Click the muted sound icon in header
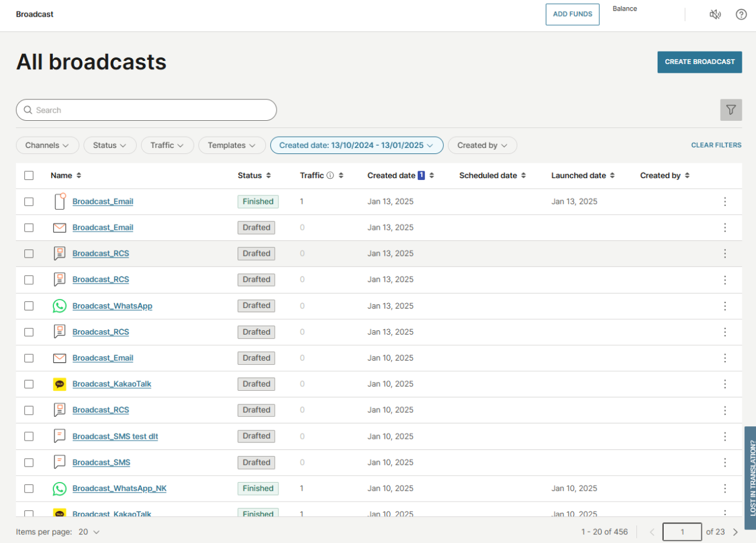 (x=715, y=15)
